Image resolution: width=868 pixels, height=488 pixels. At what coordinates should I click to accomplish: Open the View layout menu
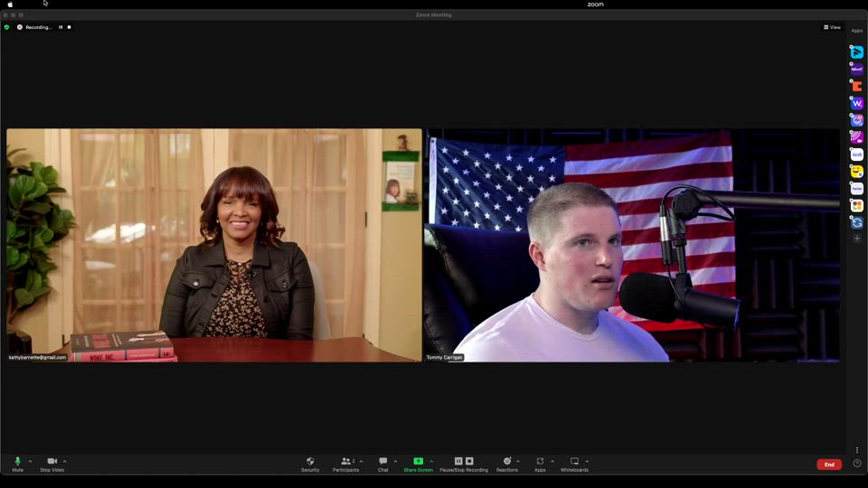coord(832,27)
